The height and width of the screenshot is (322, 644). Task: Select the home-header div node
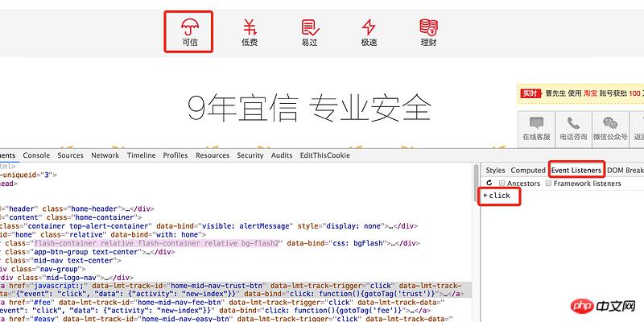click(x=77, y=208)
